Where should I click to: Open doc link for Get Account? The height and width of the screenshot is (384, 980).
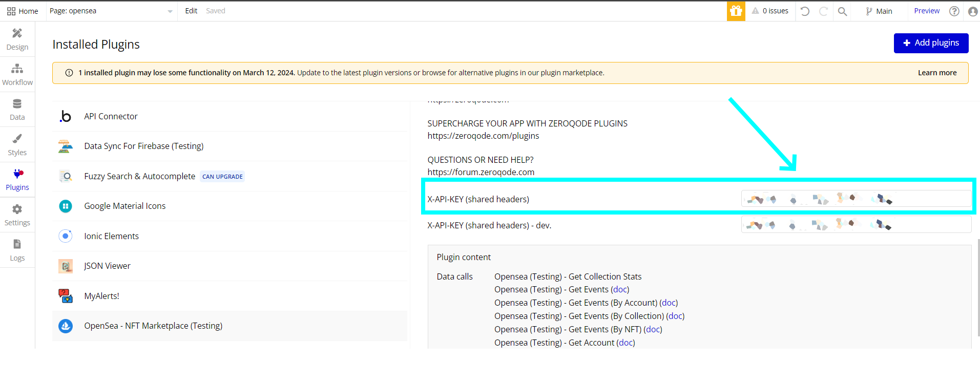click(x=625, y=343)
